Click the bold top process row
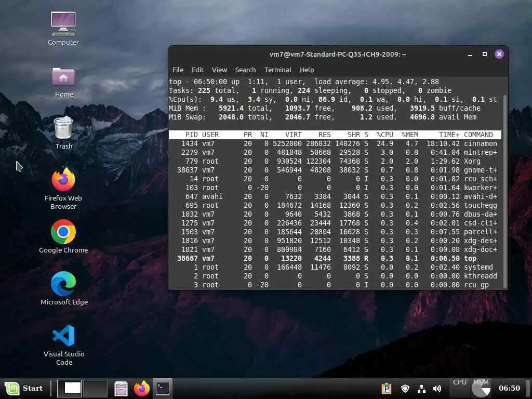This screenshot has width=532, height=399. coord(335,258)
